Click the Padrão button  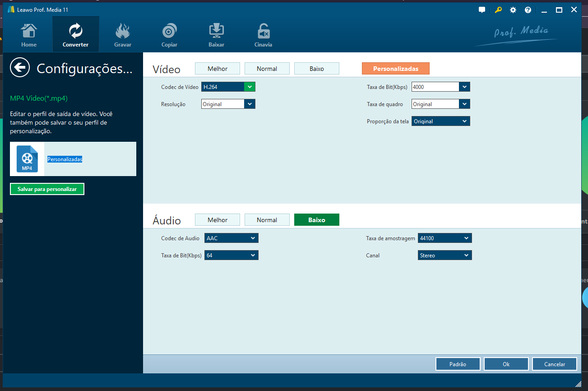(x=458, y=364)
